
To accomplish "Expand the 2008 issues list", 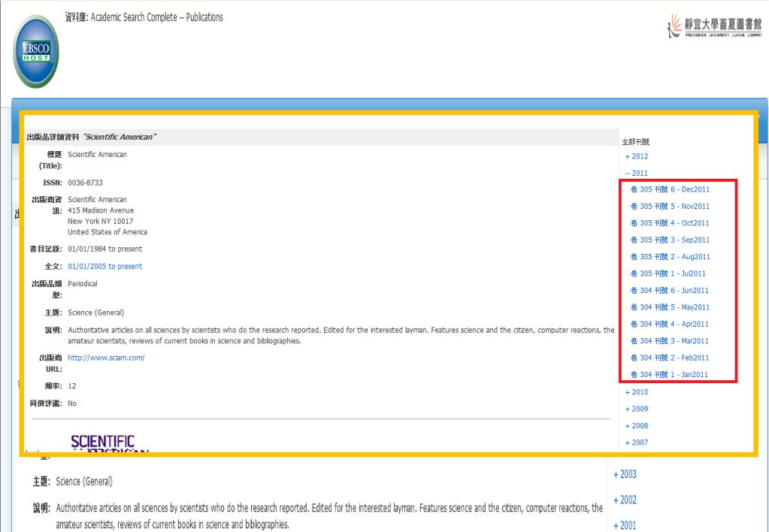I will coord(637,425).
